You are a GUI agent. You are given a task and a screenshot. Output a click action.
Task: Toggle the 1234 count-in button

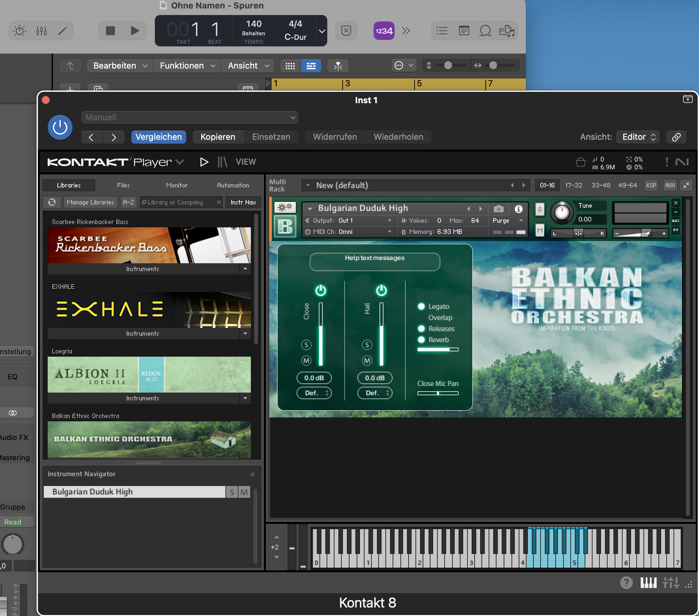[384, 31]
